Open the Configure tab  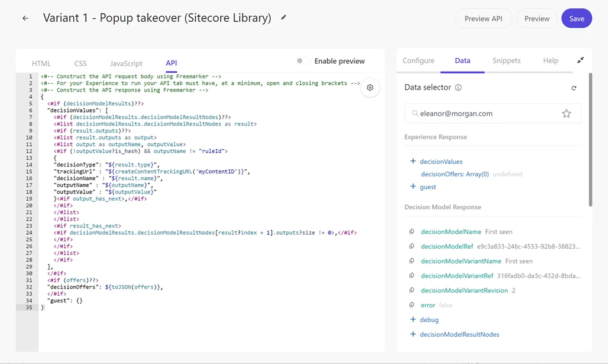point(418,60)
